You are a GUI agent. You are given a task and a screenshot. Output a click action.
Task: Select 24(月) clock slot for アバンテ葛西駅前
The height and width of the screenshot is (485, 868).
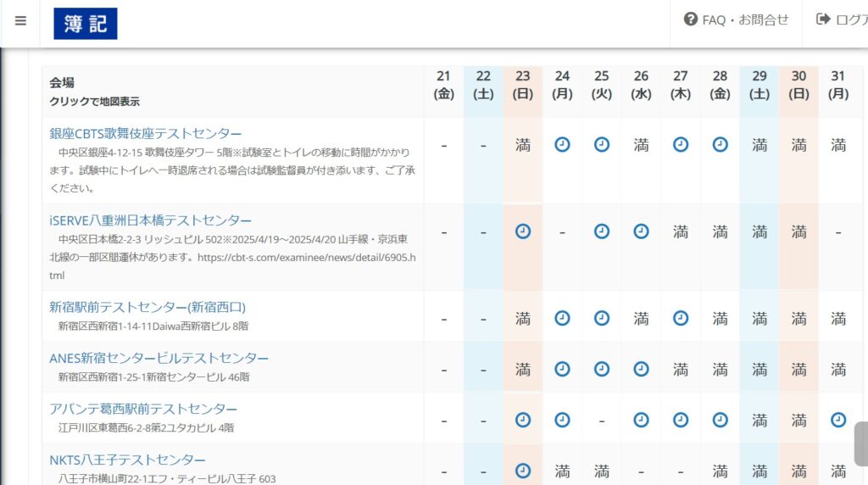click(x=562, y=421)
